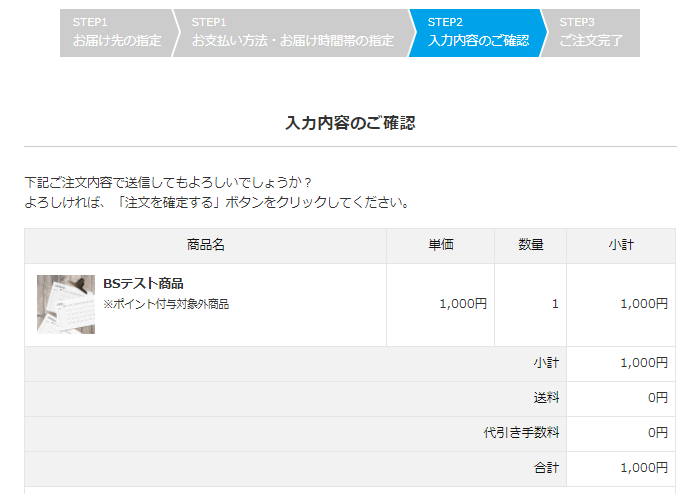This screenshot has height=494, width=698.
Task: Select the ※ポイント付与対象外商品 note
Action: (166, 304)
